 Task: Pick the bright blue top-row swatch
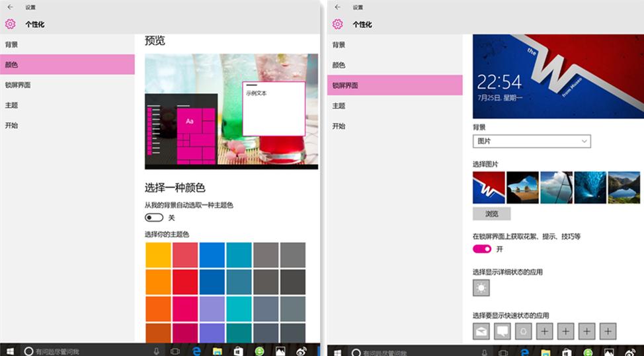point(212,255)
